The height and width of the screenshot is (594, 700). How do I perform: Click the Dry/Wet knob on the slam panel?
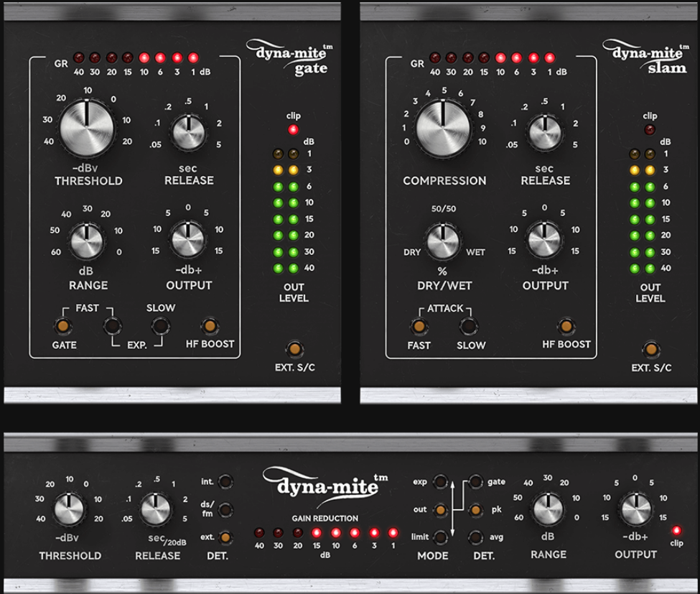(x=443, y=241)
